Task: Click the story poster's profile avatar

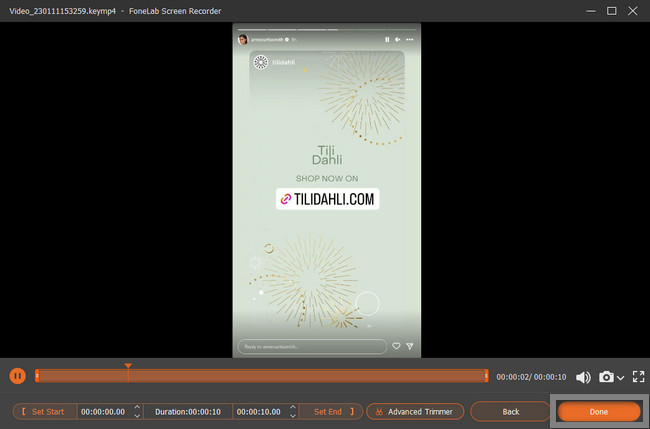Action: (243, 39)
